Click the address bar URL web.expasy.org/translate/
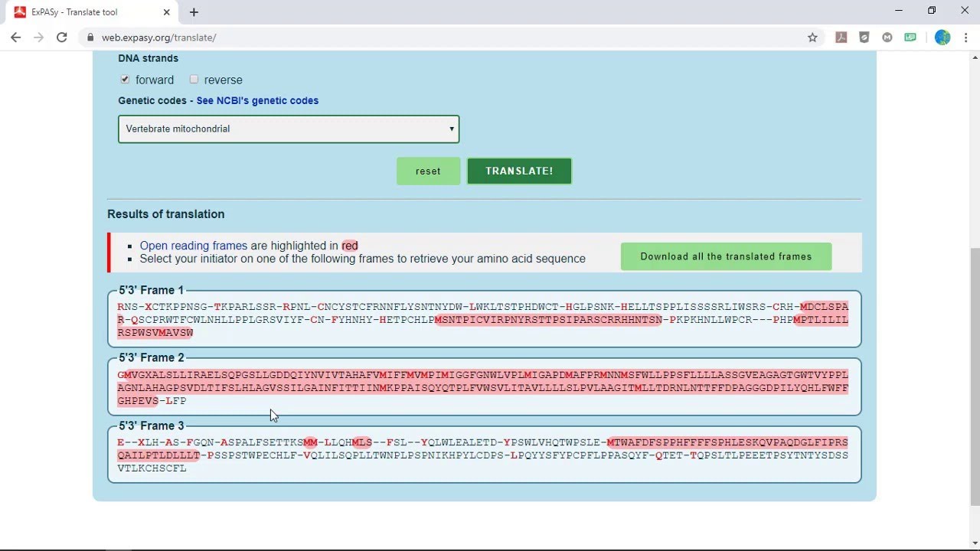 coord(158,37)
